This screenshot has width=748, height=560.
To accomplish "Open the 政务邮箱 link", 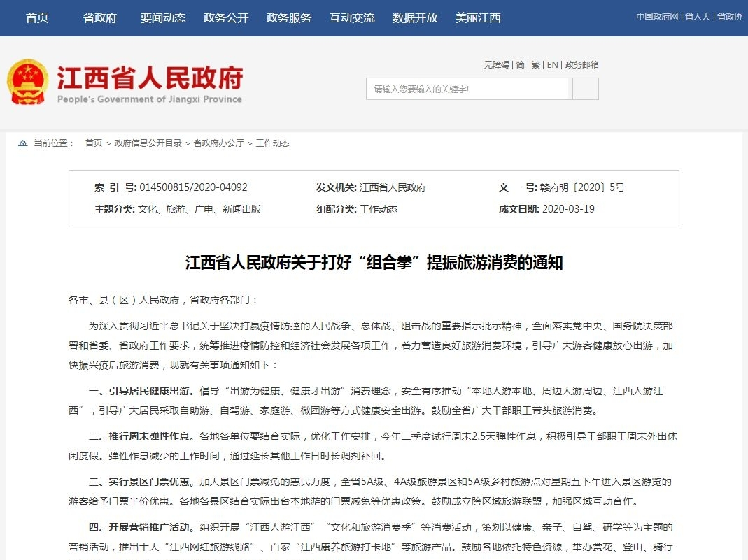I will (581, 64).
